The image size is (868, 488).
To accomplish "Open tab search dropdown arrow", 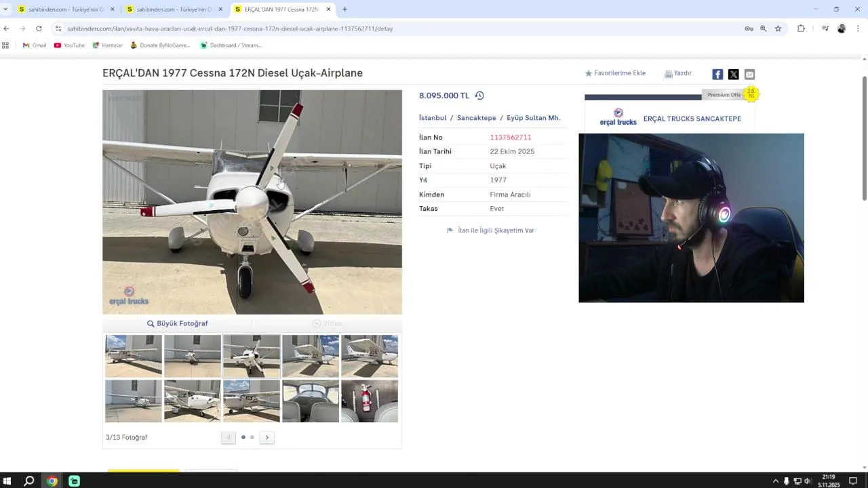I will pyautogui.click(x=5, y=9).
